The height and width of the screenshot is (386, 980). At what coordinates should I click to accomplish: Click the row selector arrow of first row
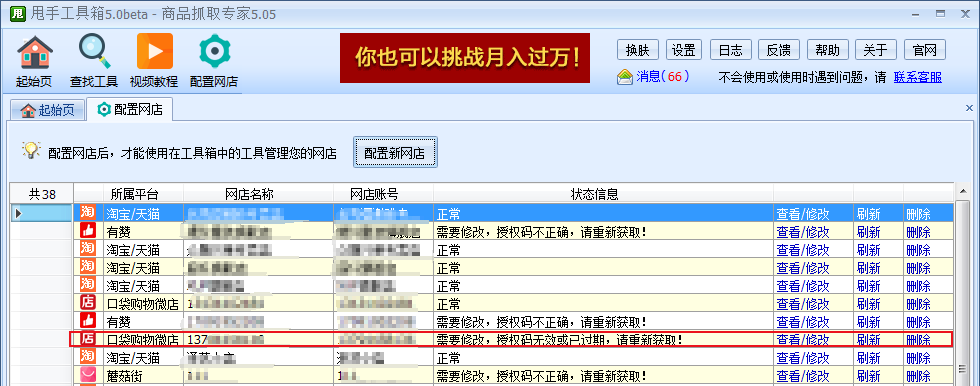18,213
